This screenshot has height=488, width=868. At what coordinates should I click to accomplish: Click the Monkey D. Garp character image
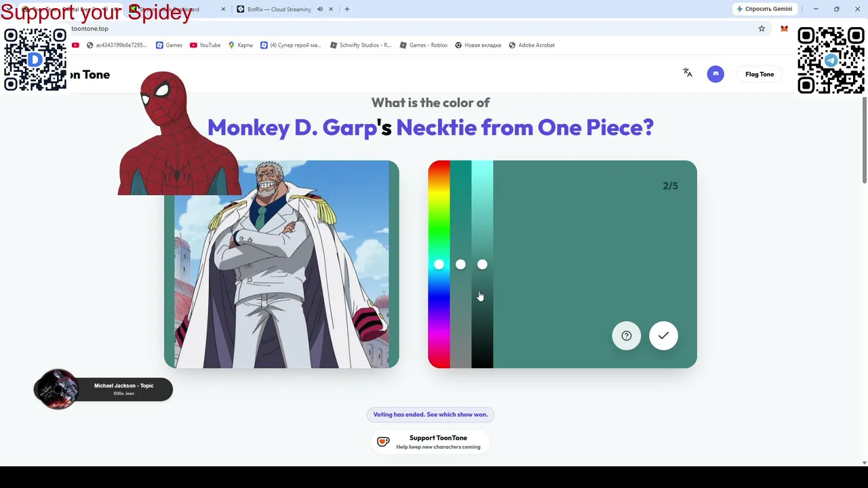point(281,264)
